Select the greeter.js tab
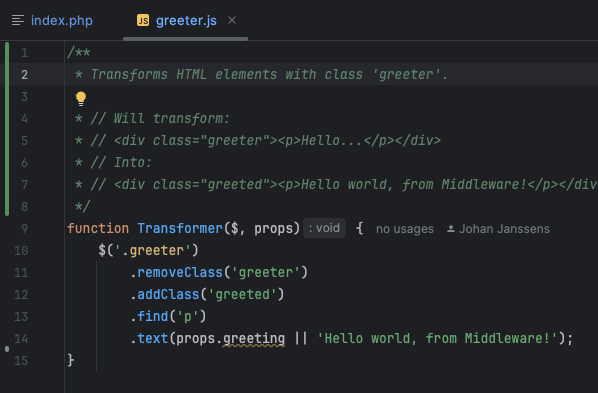This screenshot has width=598, height=393. (x=186, y=21)
